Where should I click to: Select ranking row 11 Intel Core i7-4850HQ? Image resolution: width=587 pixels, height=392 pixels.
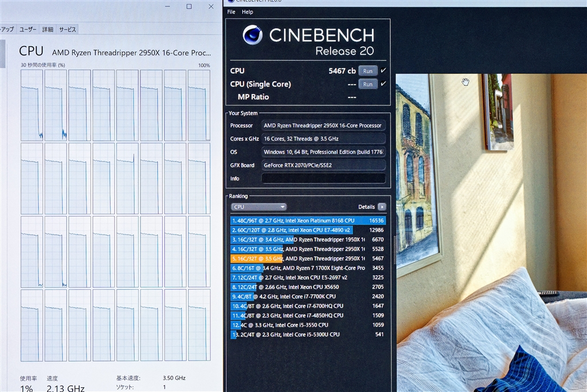308,315
